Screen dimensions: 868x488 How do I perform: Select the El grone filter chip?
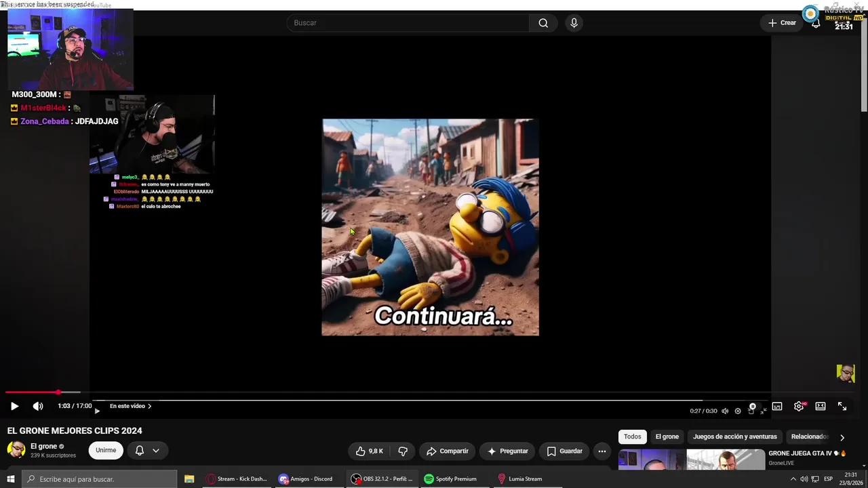point(667,436)
